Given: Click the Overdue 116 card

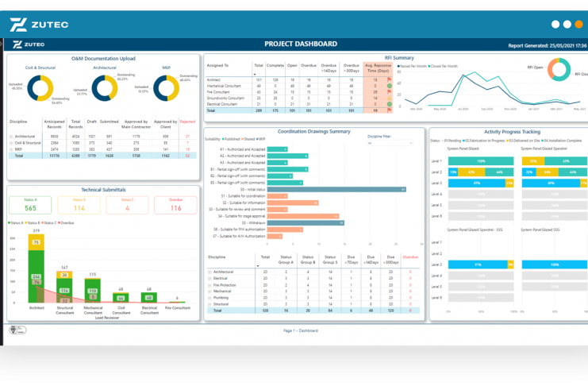Looking at the screenshot, I should (x=175, y=205).
